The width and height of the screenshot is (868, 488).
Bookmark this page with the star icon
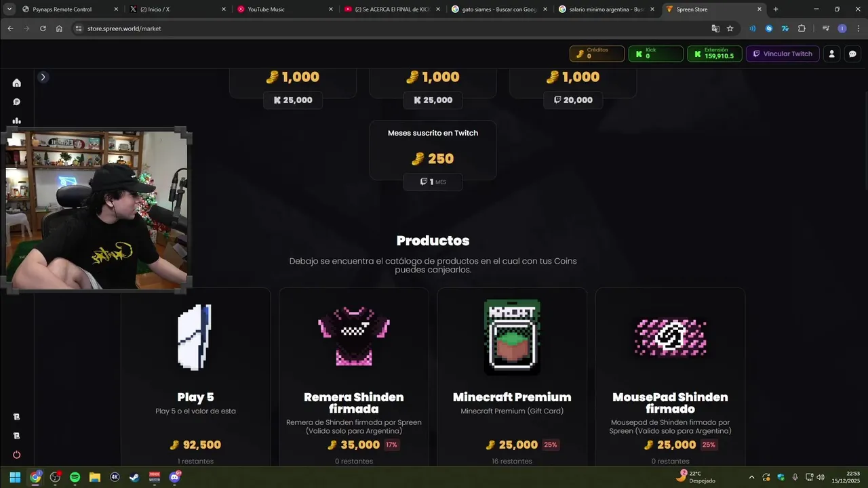[730, 28]
